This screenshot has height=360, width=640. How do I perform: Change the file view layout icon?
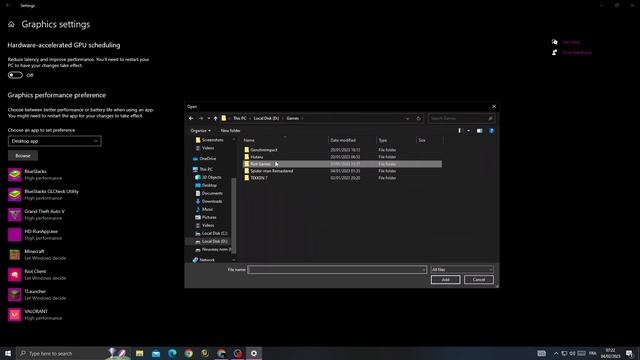coord(460,131)
